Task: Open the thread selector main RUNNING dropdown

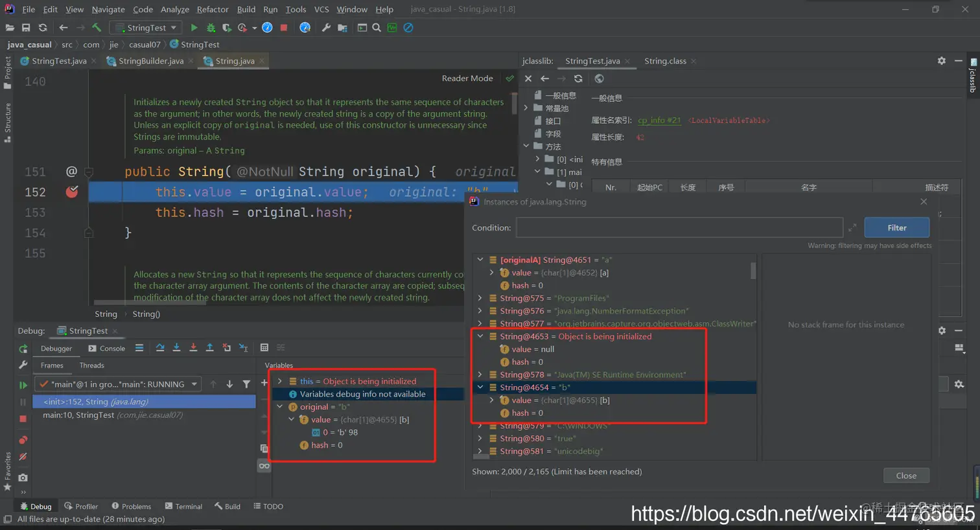Action: click(118, 384)
